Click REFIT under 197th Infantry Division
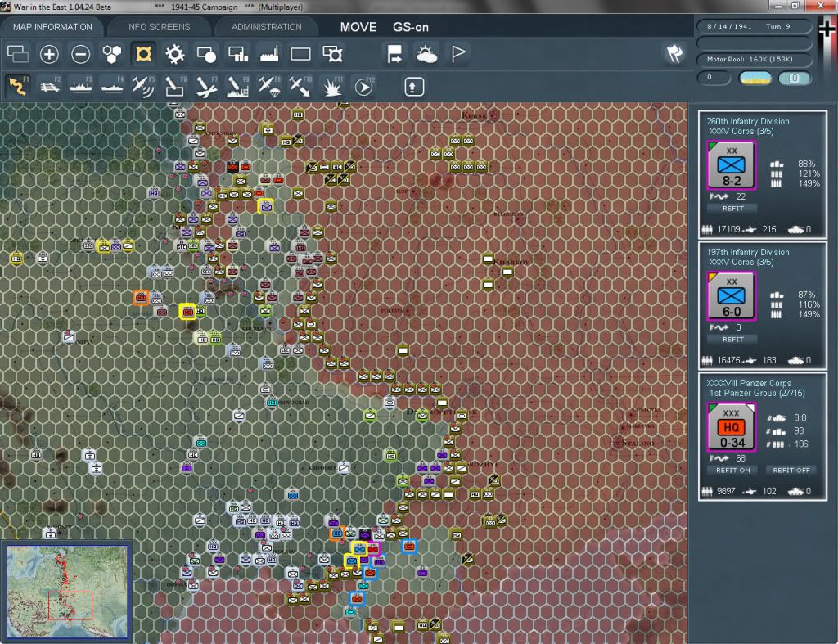Image resolution: width=838 pixels, height=644 pixels. tap(732, 340)
